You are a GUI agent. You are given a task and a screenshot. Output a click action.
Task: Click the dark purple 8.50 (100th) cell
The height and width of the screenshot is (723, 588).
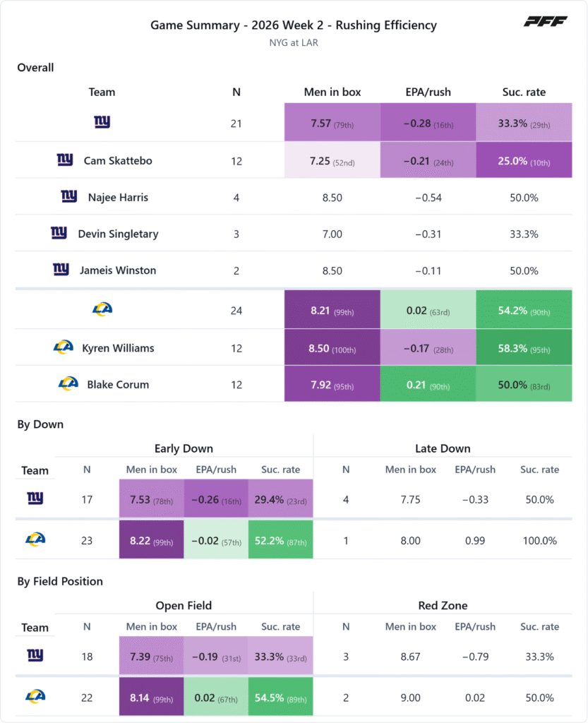pos(332,347)
